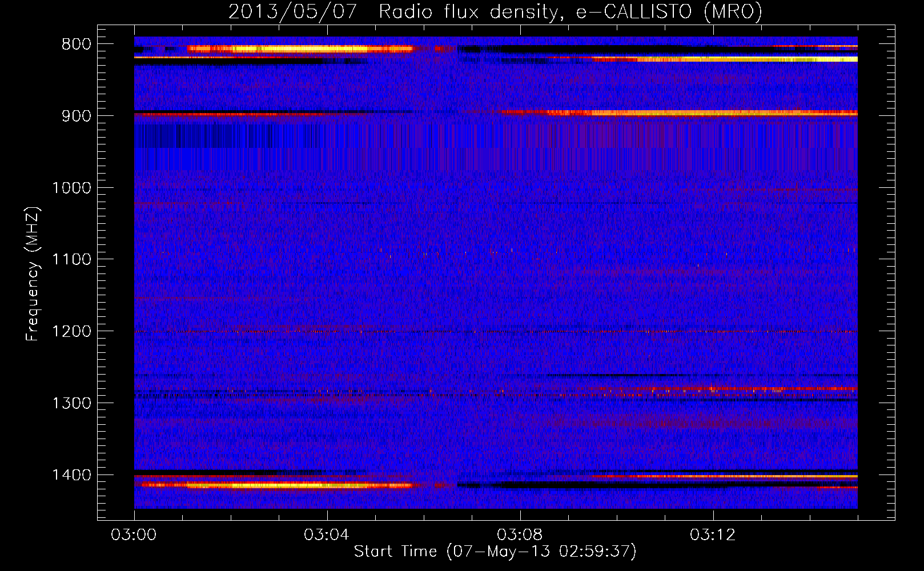Click the plot title '2013/05/07 Radio flux density'
The width and height of the screenshot is (924, 571).
pos(495,12)
